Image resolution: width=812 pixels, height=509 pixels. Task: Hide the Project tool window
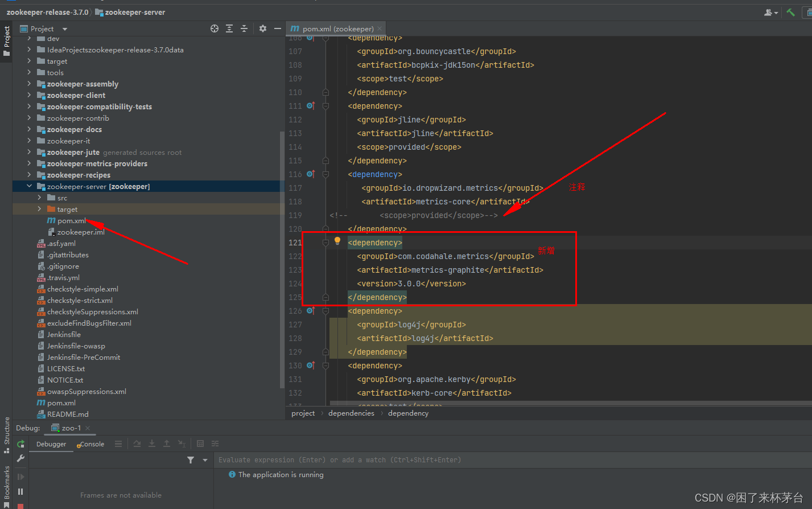click(278, 28)
